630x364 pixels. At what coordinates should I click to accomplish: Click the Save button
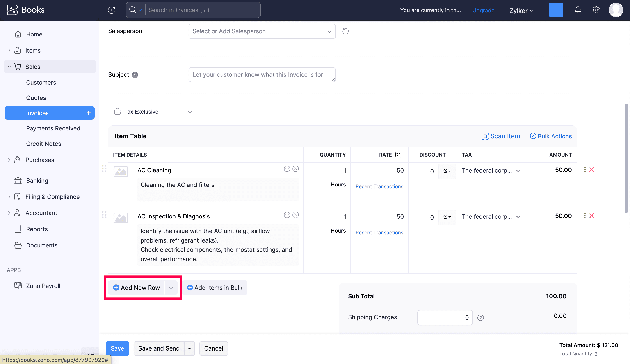pyautogui.click(x=117, y=348)
